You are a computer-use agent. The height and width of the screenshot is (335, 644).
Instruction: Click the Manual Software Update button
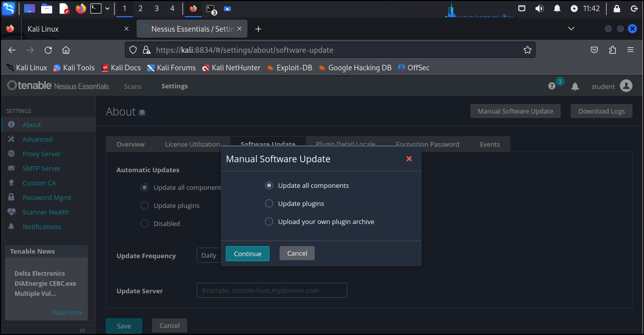[516, 111]
